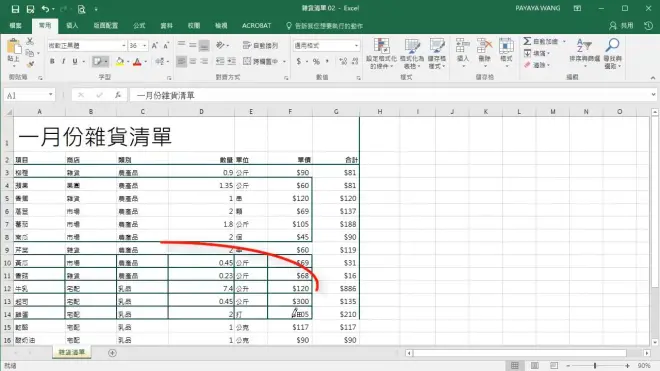660x371 pixels.
Task: Toggle right horizontal alignment
Action: point(204,61)
